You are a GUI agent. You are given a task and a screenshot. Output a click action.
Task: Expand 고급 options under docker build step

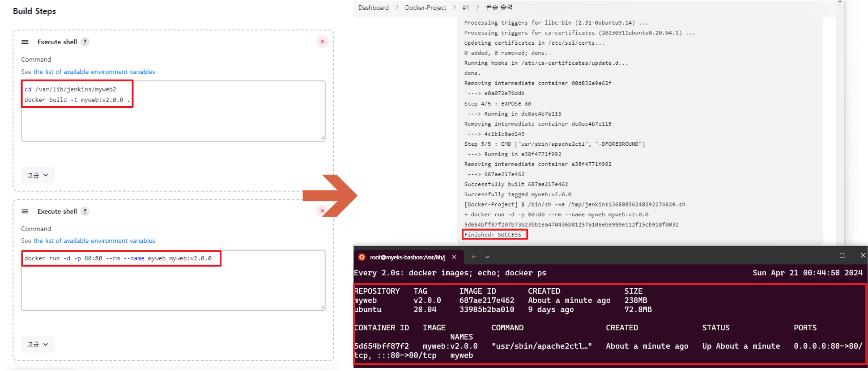pos(38,175)
